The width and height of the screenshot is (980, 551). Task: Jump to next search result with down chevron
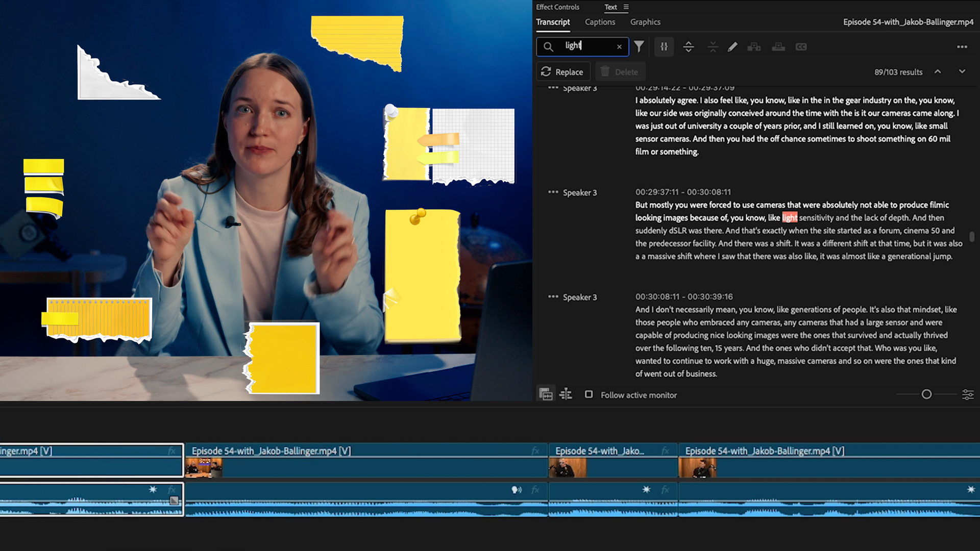point(962,72)
